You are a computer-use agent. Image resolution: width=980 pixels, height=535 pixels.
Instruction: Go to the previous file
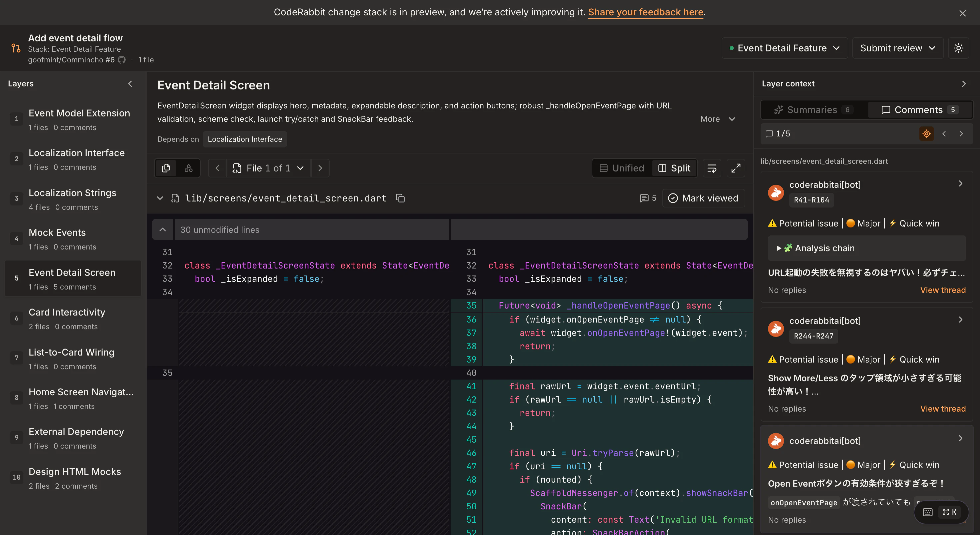[x=217, y=168]
